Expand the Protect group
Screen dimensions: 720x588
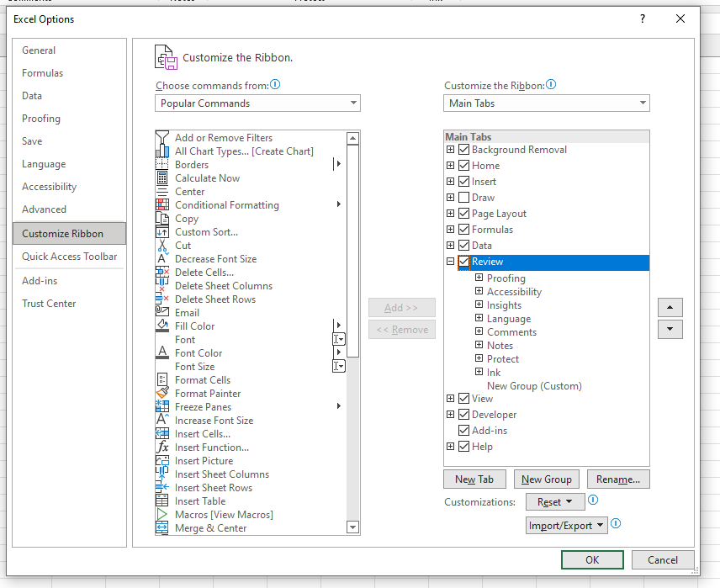[x=479, y=358]
